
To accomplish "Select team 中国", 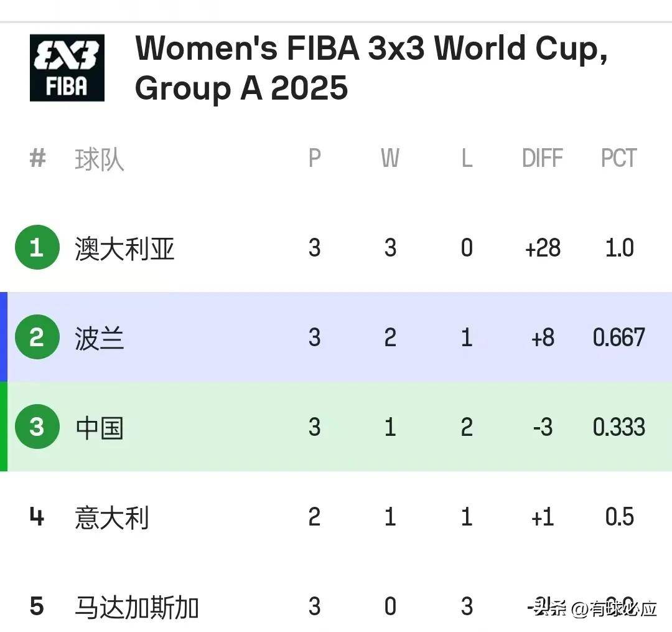I will click(100, 428).
